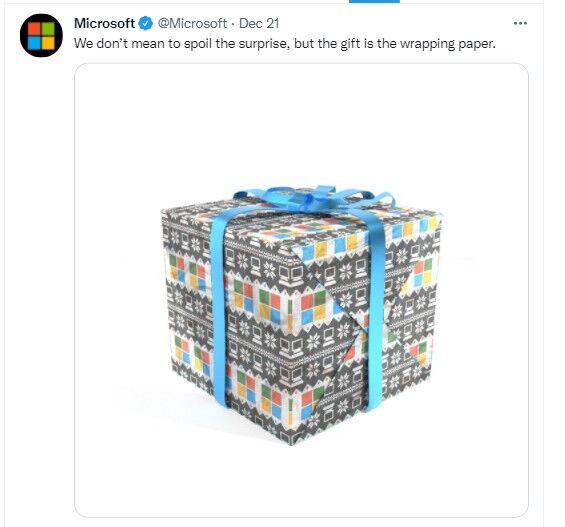Viewport: 565px width, 527px height.
Task: Select the active tab's blue underline indicator
Action: point(374,1)
